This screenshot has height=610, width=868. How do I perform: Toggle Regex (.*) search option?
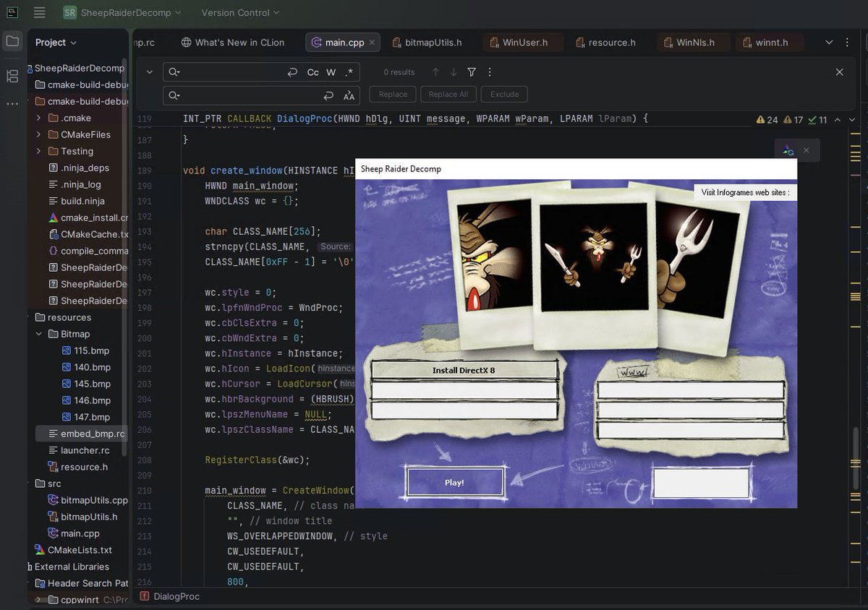click(x=349, y=72)
